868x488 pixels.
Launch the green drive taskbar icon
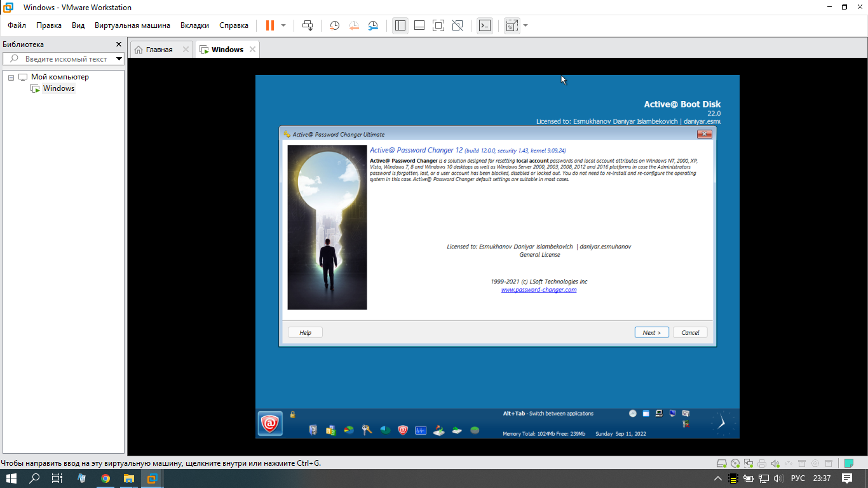point(457,430)
